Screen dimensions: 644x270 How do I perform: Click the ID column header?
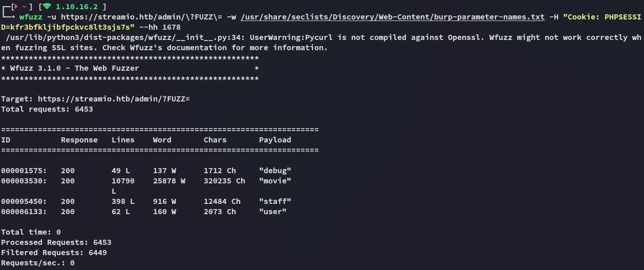[5, 140]
